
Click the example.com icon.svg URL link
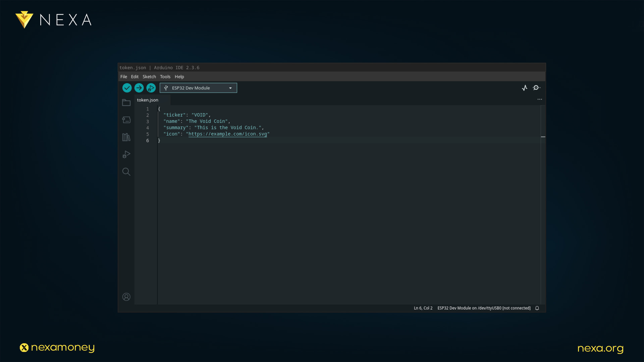(227, 134)
